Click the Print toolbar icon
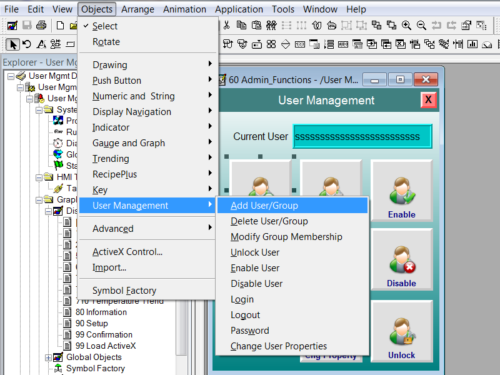 (41, 25)
